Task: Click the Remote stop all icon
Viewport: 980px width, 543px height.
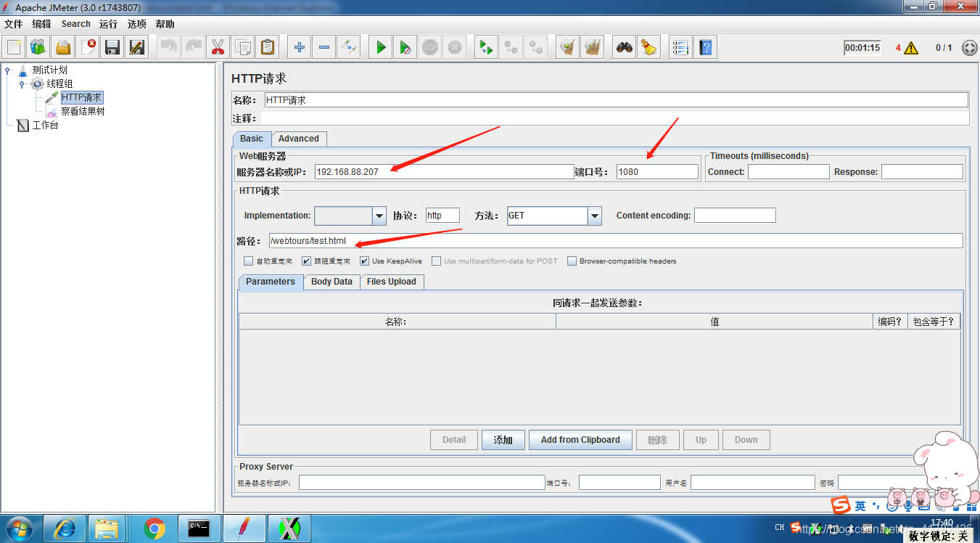Action: tap(511, 48)
